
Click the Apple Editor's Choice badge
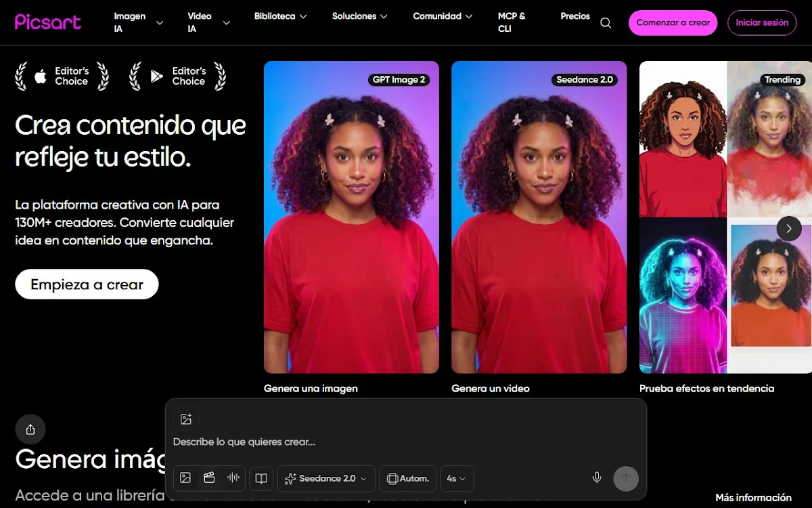[x=62, y=76]
